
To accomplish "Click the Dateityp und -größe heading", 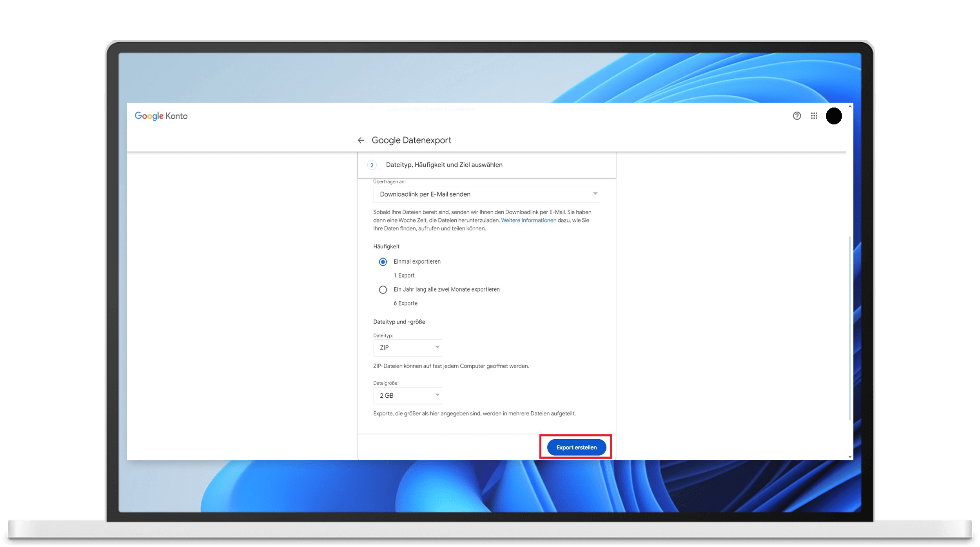I will pos(399,322).
